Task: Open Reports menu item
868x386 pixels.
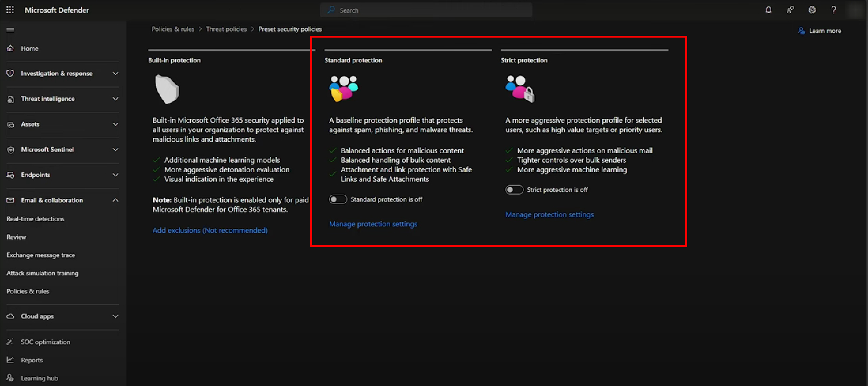Action: (x=32, y=360)
